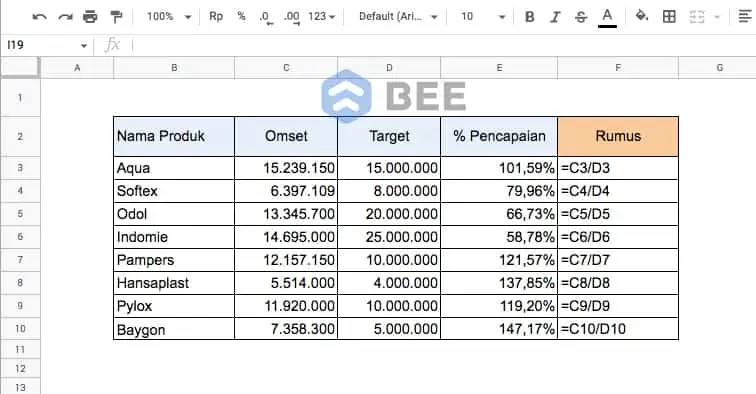Click the Redo arrow icon

point(65,17)
